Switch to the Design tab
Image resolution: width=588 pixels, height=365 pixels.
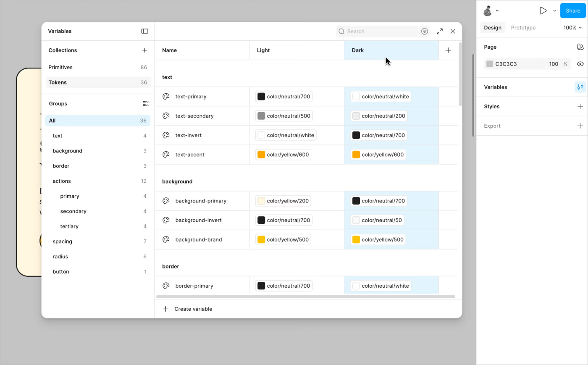click(x=493, y=28)
